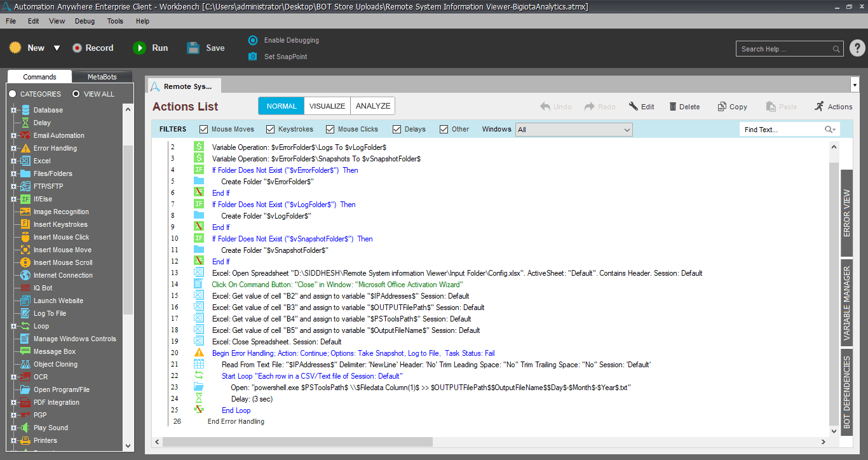This screenshot has width=868, height=460.
Task: Click the Copy icon in Actions List
Action: pyautogui.click(x=722, y=107)
